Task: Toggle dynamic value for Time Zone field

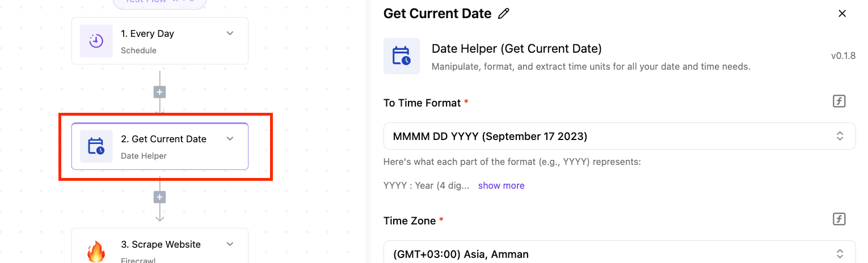Action: pos(839,219)
